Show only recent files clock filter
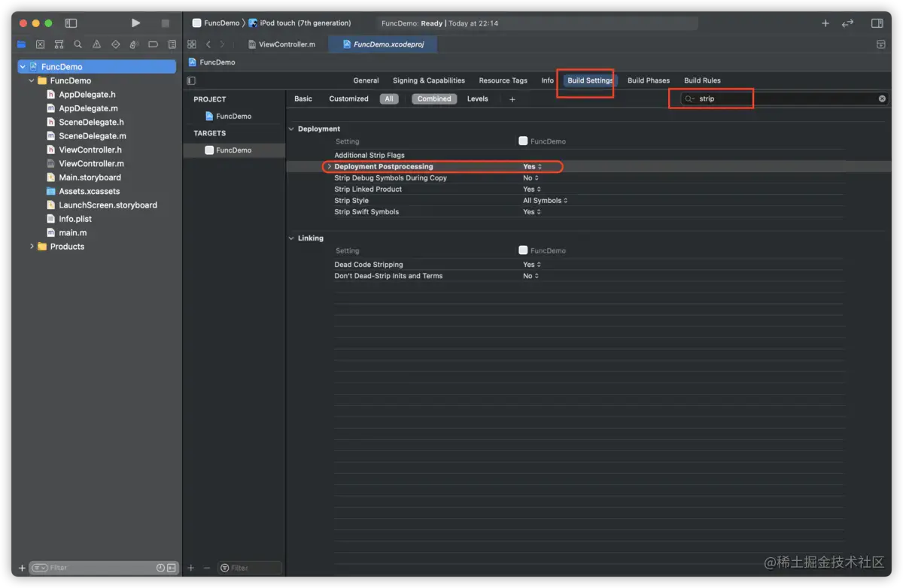 [x=160, y=568]
